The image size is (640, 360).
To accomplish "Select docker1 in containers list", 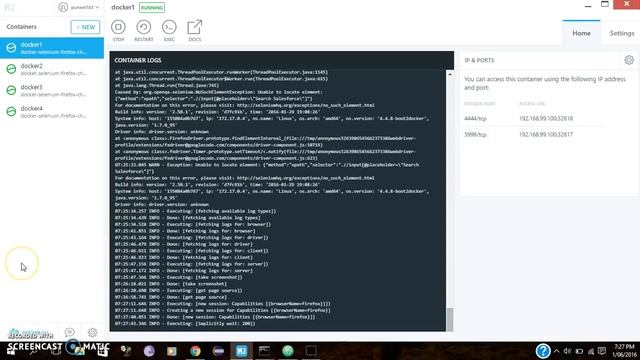I will coord(52,48).
